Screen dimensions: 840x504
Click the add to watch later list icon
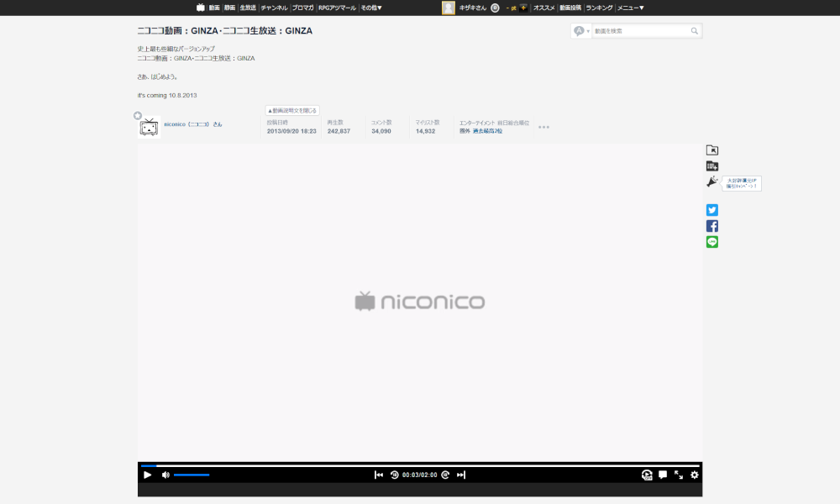point(712,166)
